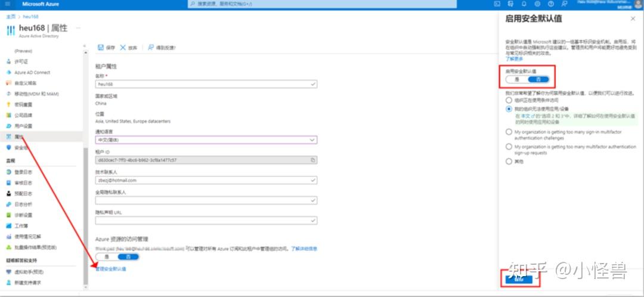
Task: Open portal settings gear icon
Action: [x=537, y=4]
